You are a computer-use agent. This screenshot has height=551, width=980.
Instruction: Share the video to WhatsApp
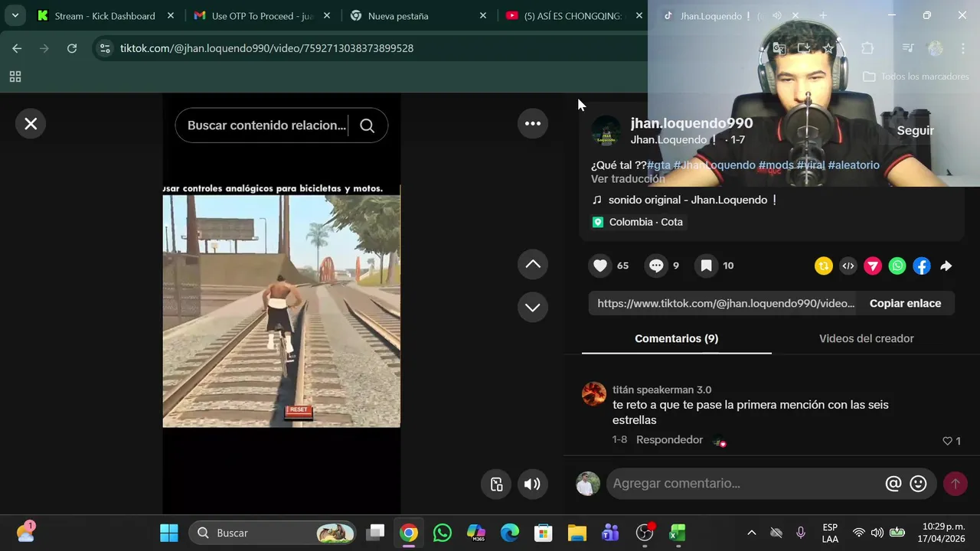click(897, 266)
